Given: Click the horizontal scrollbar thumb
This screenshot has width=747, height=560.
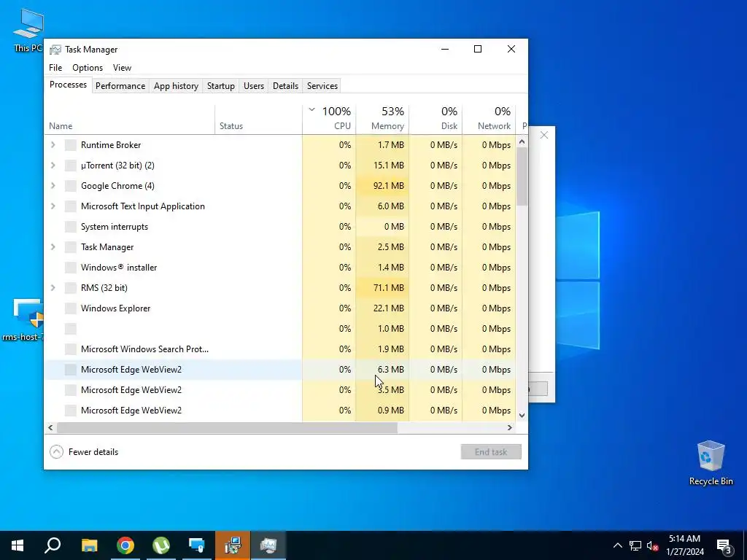Looking at the screenshot, I should pos(227,427).
